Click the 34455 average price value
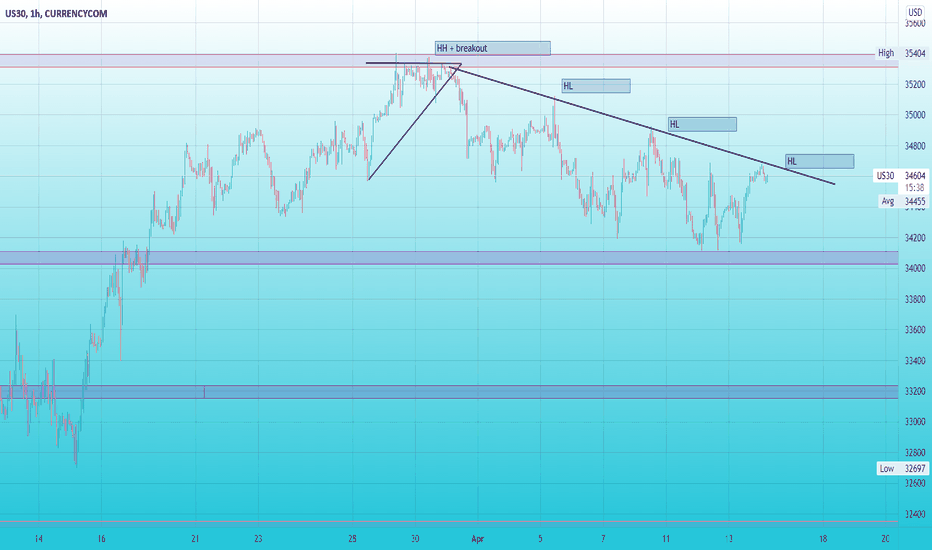Screen dimensions: 932x550 click(x=915, y=202)
